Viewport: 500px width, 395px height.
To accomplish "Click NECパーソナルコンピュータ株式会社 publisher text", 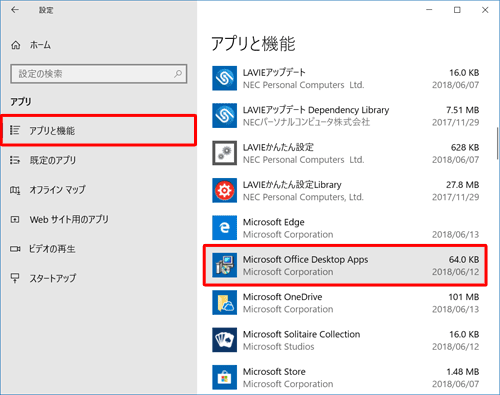I will click(x=306, y=122).
